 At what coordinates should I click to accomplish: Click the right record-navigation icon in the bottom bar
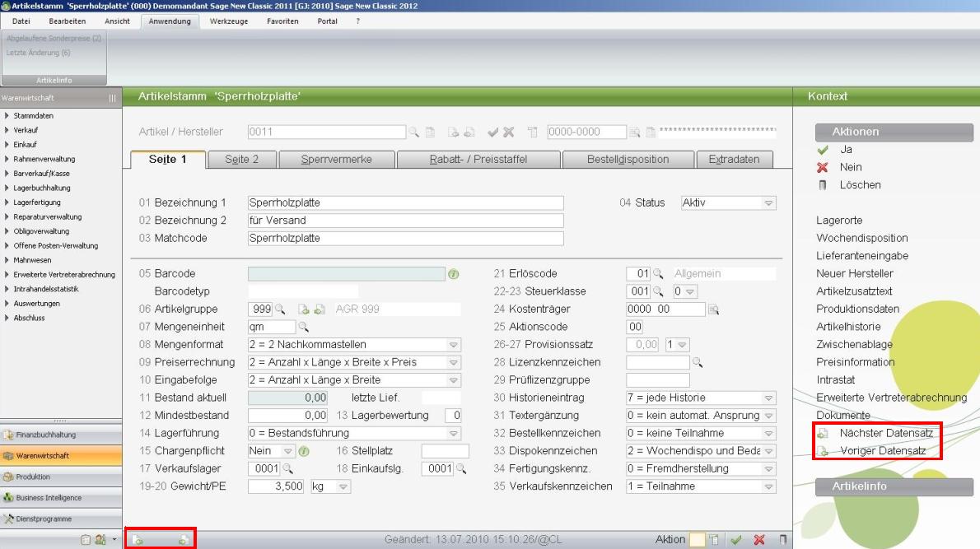click(183, 540)
